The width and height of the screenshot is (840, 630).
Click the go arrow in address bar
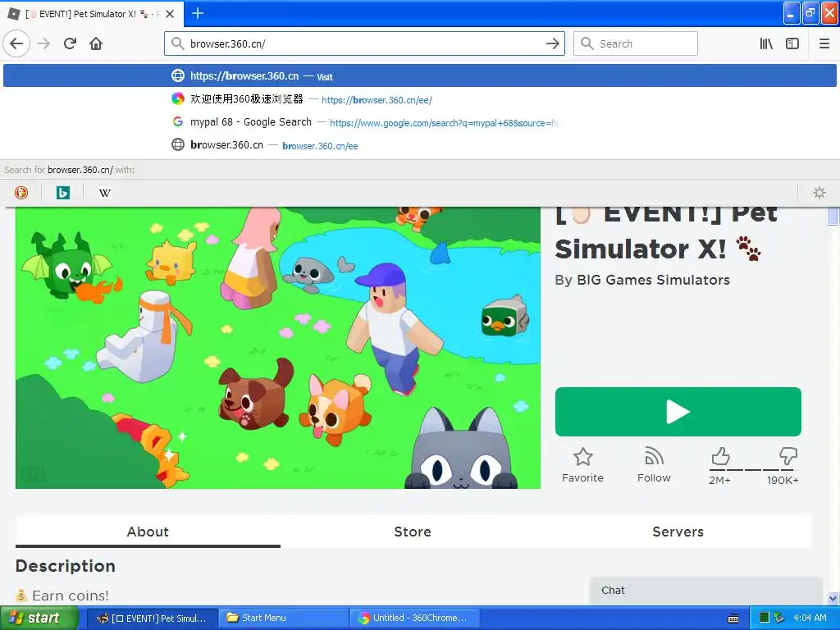coord(552,43)
